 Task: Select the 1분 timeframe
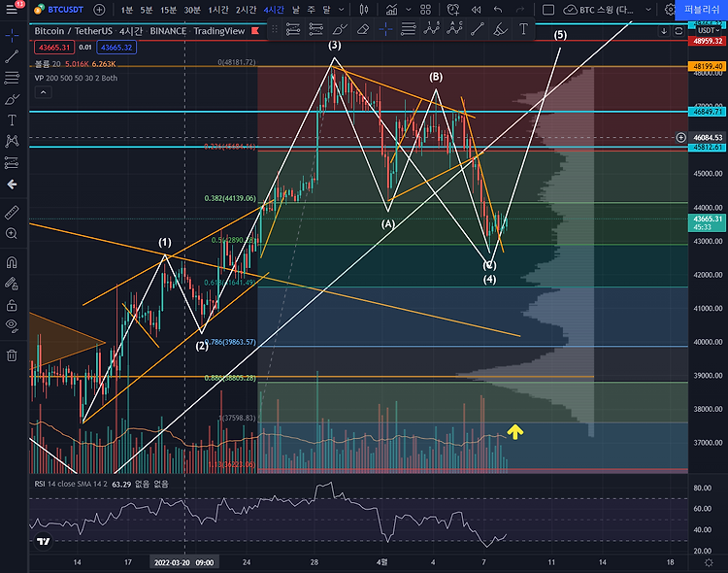pyautogui.click(x=127, y=10)
